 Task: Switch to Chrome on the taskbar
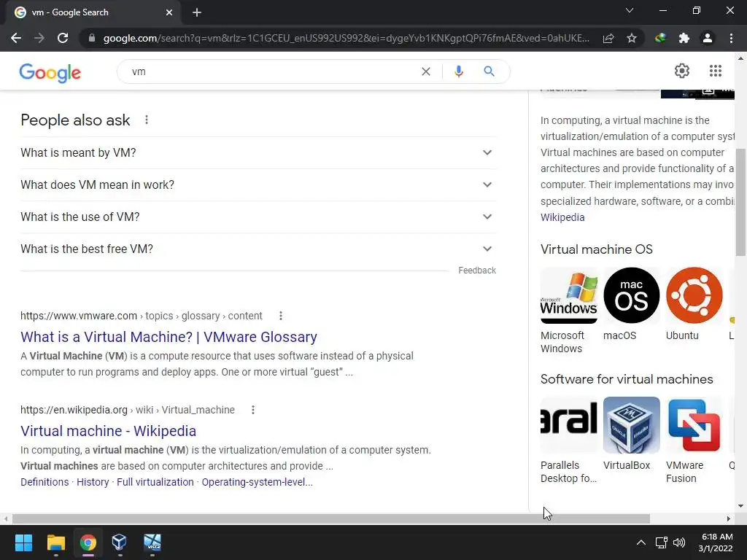(88, 542)
